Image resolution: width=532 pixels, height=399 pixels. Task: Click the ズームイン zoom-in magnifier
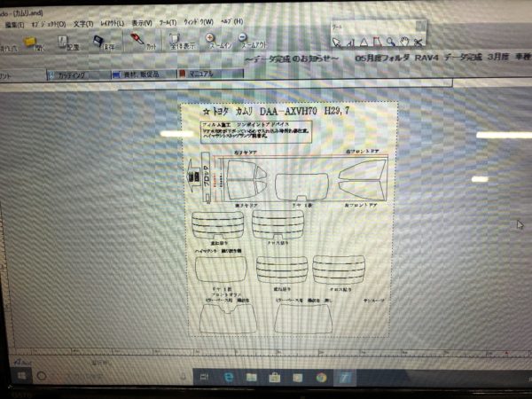(210, 37)
